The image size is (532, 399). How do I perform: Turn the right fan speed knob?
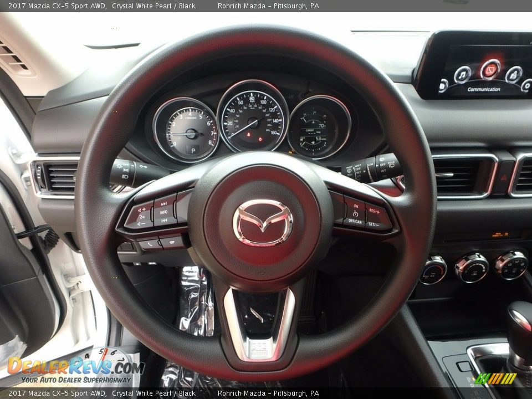coord(513,267)
